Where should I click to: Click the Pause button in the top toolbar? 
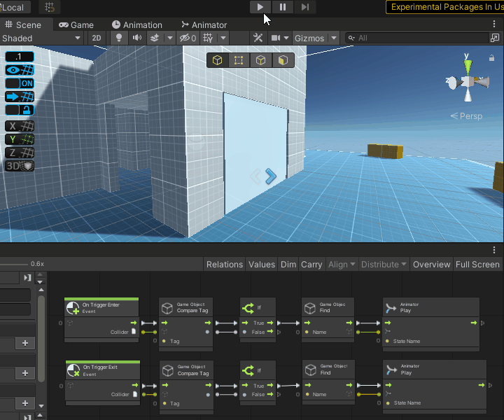(282, 7)
